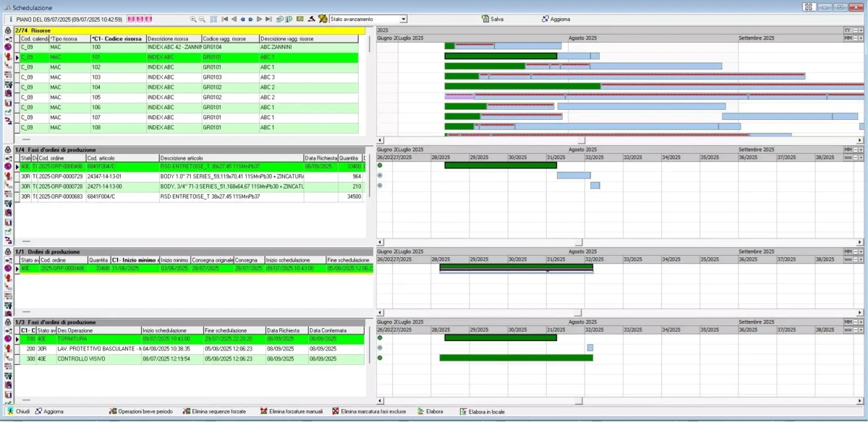Click lock icon beside Ordini di produzione
This screenshot has width=868, height=422.
[8, 251]
